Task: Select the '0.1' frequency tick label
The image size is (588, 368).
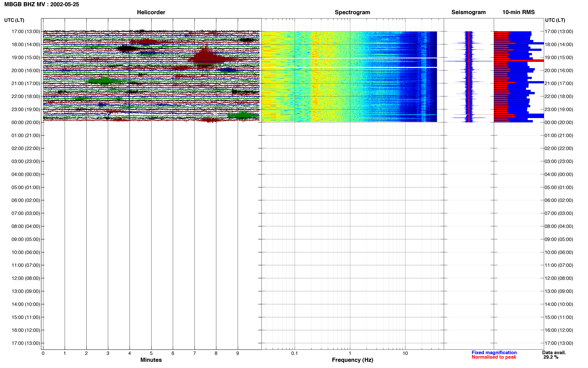Action: (x=295, y=353)
